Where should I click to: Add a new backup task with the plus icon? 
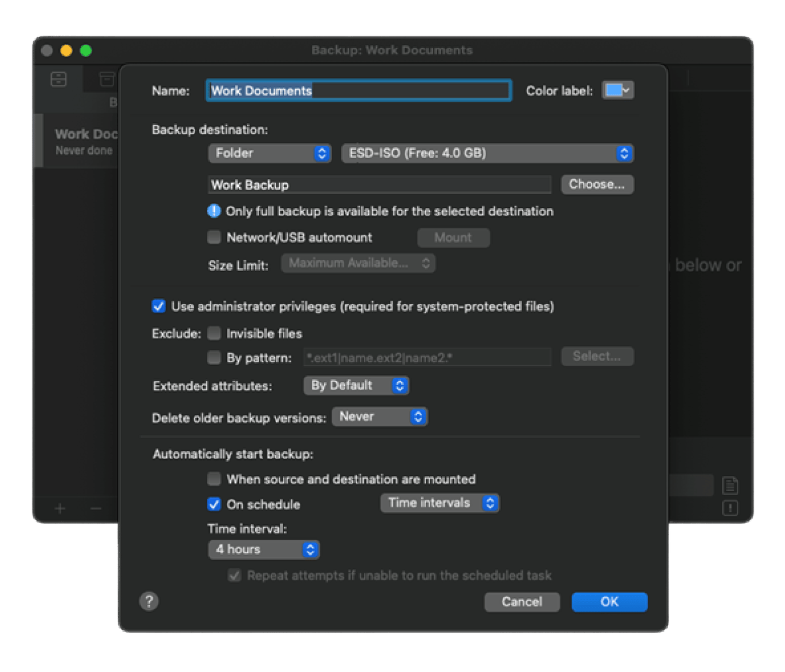point(60,509)
